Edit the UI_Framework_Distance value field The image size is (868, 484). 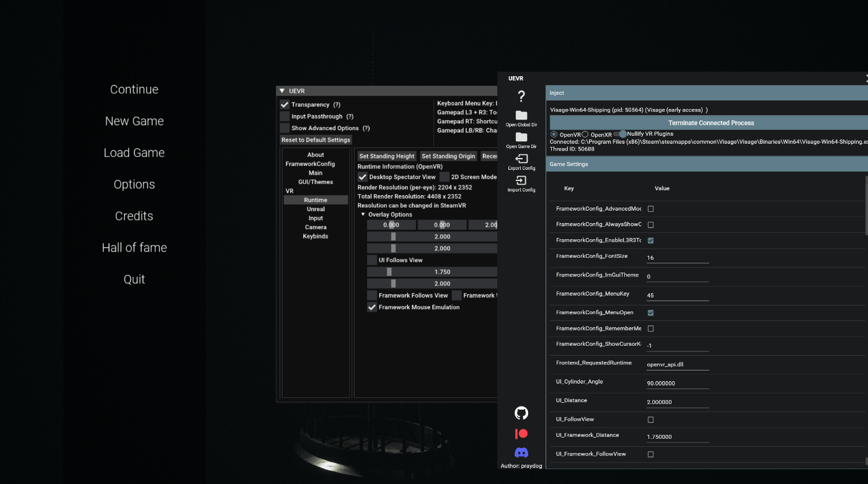(x=677, y=436)
